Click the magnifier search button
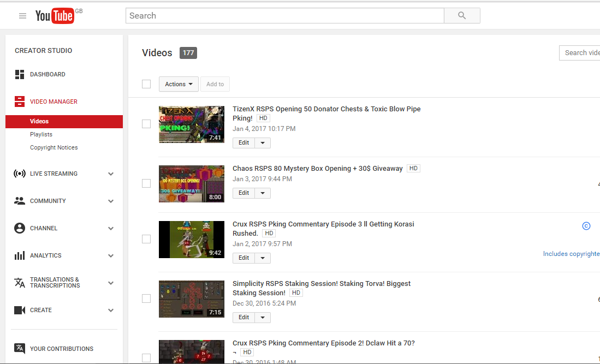The height and width of the screenshot is (364, 600). coord(462,16)
